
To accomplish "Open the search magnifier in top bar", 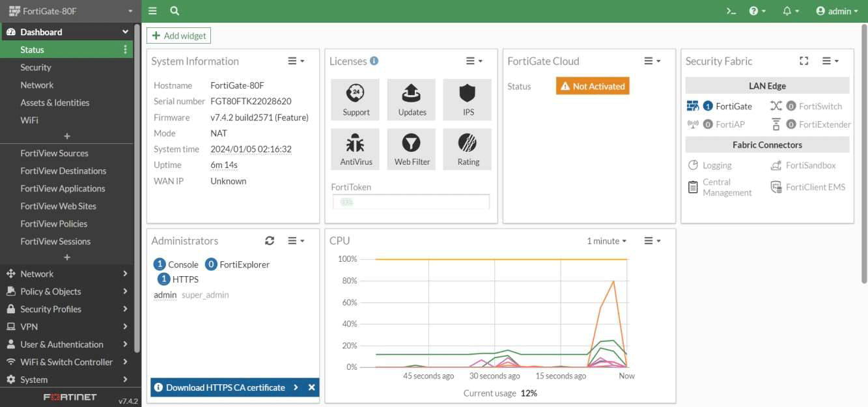I will click(x=175, y=11).
